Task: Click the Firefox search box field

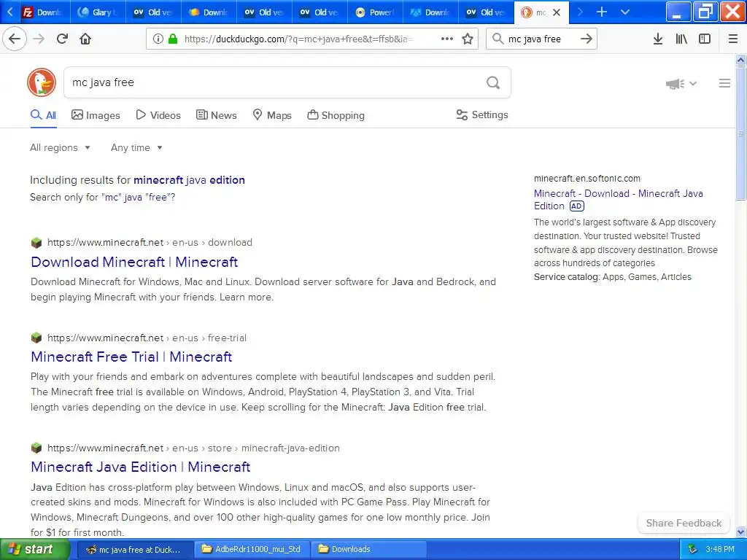Action: (x=541, y=39)
